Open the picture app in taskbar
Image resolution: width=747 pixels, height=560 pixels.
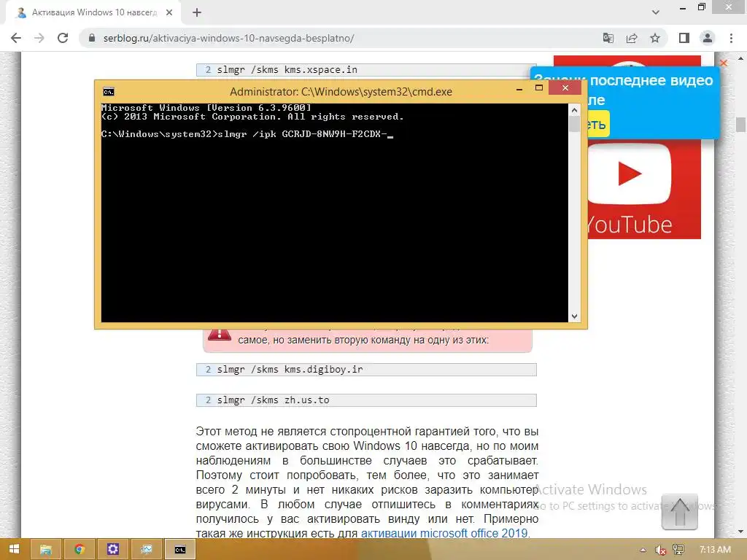click(x=146, y=550)
